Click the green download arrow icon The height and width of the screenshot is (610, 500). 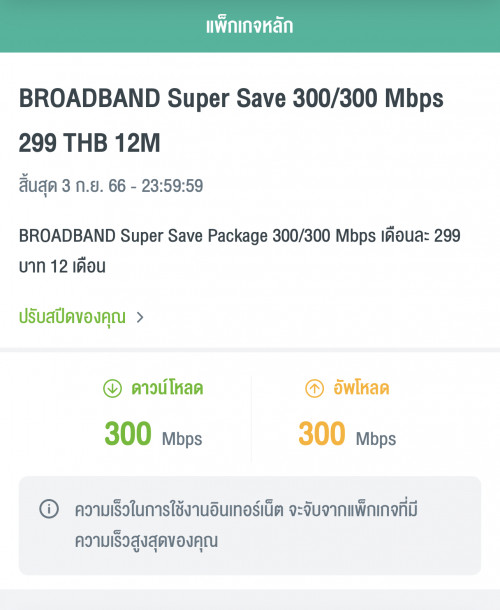click(112, 388)
